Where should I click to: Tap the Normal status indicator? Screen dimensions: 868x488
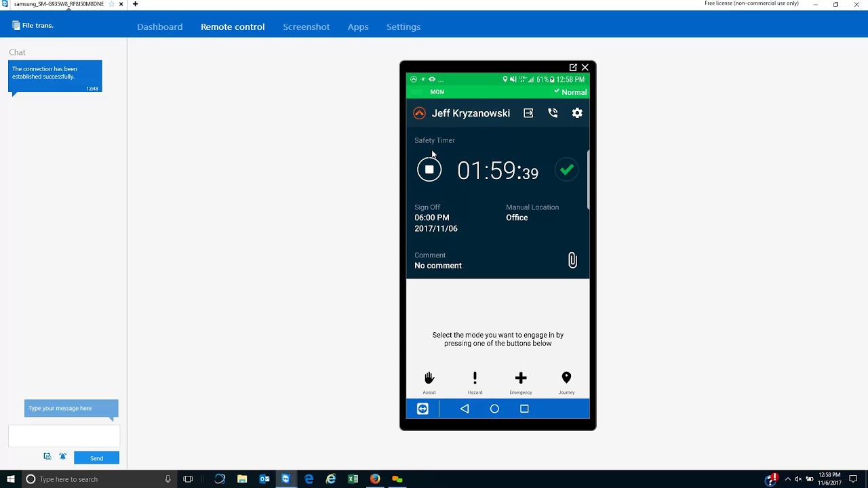pos(570,92)
